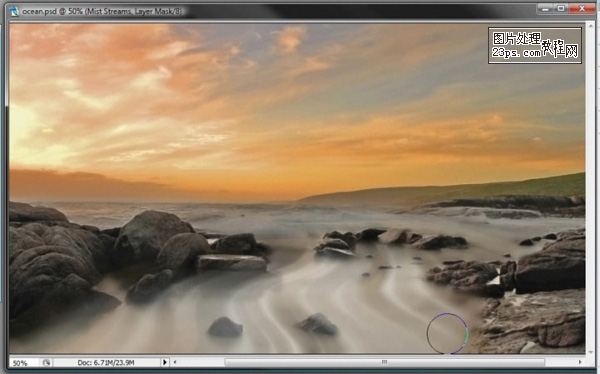Click the ocean.psd title bar text
Image resolution: width=600 pixels, height=374 pixels.
[101, 11]
